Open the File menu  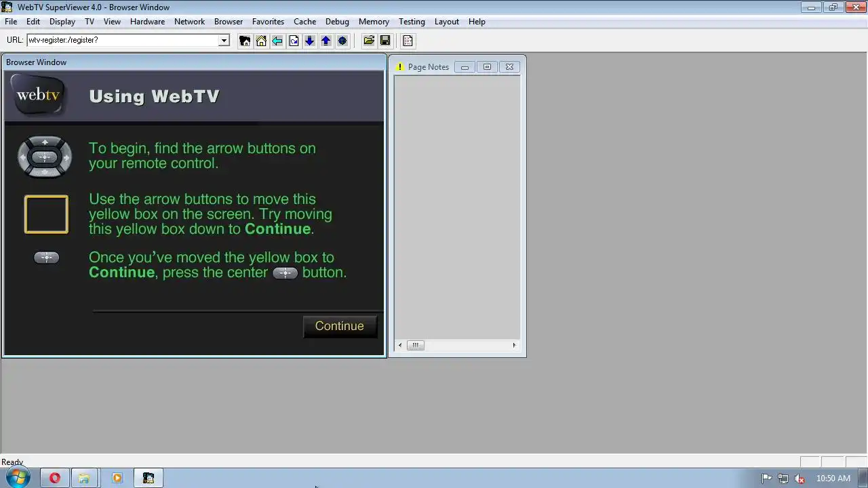(x=11, y=22)
